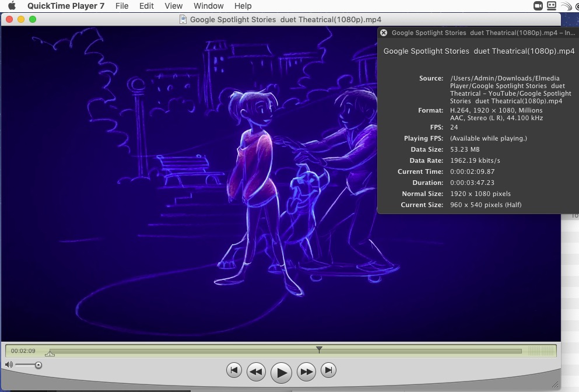Click the selection in-point marker on timeline

(50, 353)
